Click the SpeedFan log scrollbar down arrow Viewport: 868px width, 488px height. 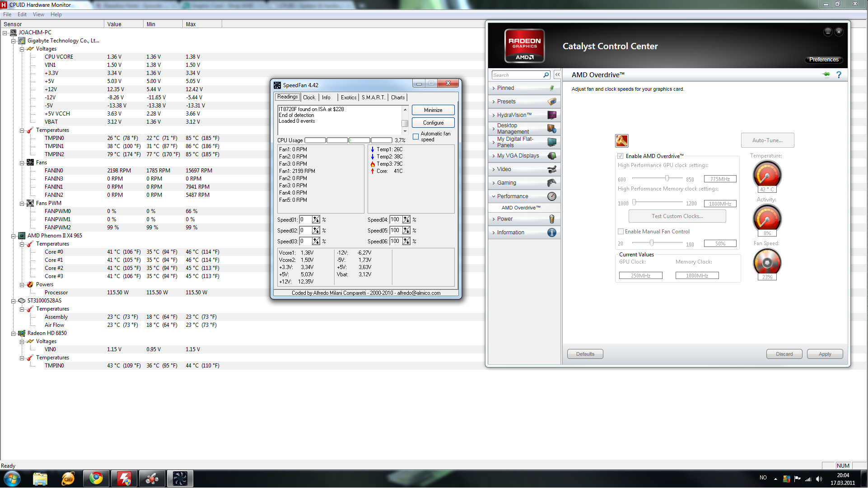[405, 131]
